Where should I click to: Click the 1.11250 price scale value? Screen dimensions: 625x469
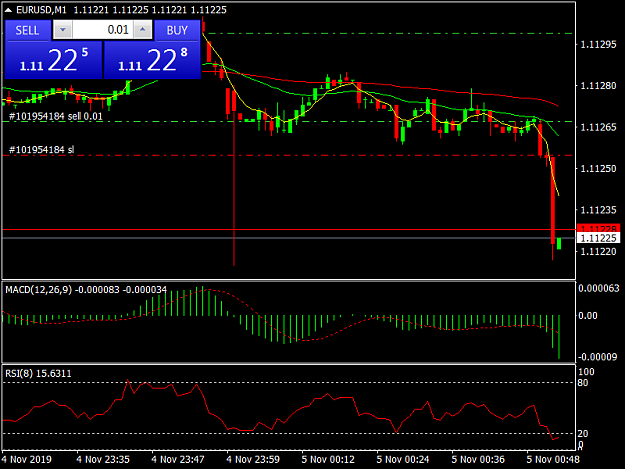[x=598, y=169]
